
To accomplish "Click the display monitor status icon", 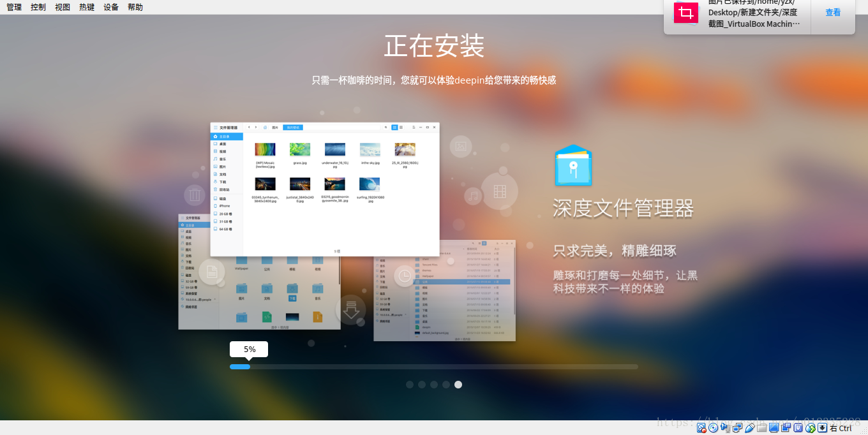I will click(774, 428).
